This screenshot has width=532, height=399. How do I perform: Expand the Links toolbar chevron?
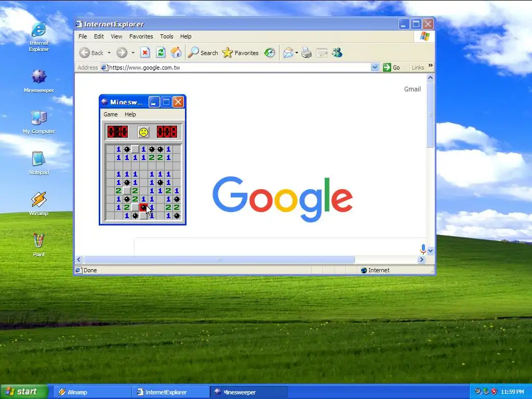point(431,65)
